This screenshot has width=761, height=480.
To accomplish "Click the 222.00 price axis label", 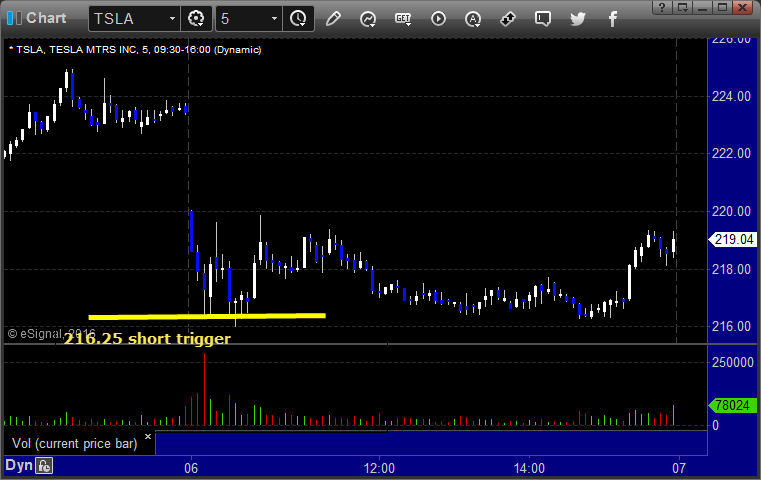I will pos(731,153).
